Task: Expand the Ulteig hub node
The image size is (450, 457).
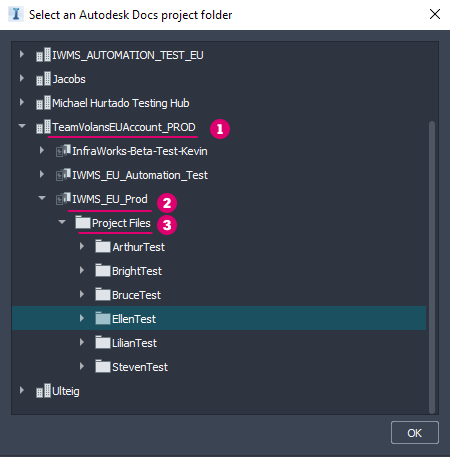Action: [22, 390]
